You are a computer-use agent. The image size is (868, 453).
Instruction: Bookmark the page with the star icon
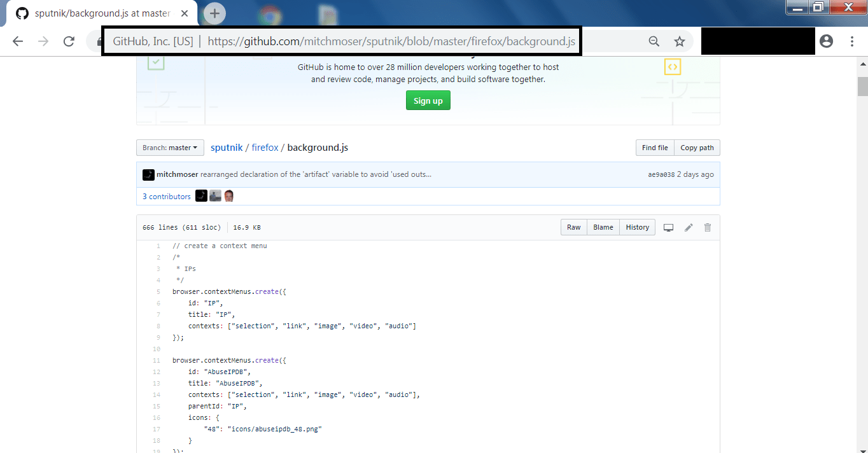[x=679, y=40]
